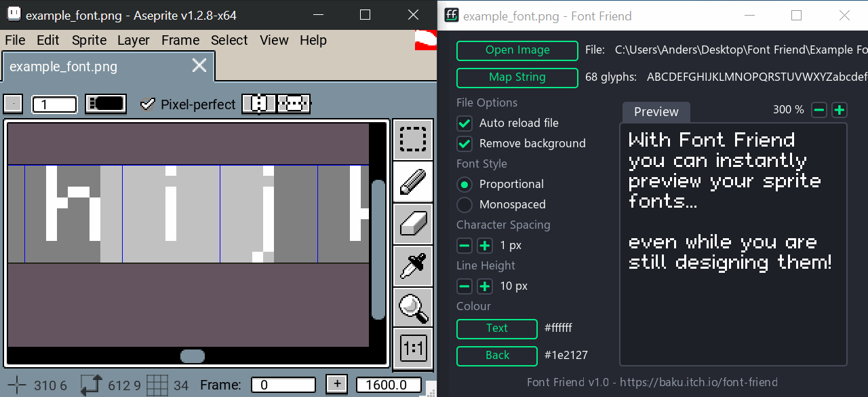The width and height of the screenshot is (868, 397).
Task: Select Proportional font style
Action: [x=465, y=185]
